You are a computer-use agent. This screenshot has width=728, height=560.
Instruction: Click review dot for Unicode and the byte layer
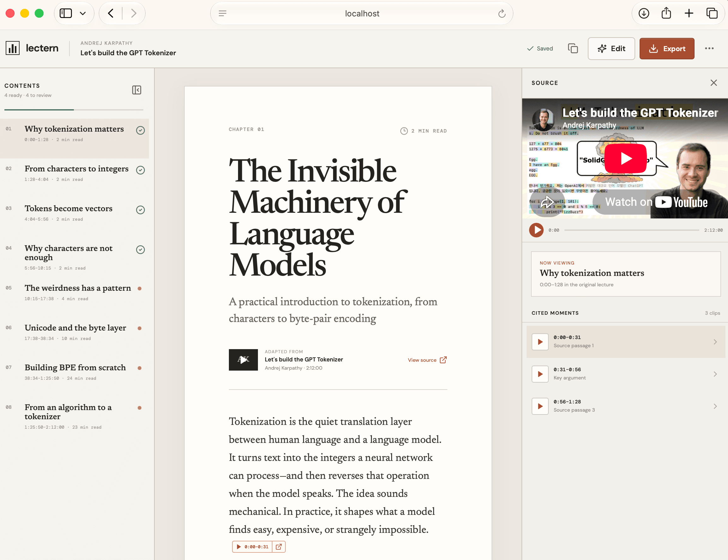coord(140,328)
